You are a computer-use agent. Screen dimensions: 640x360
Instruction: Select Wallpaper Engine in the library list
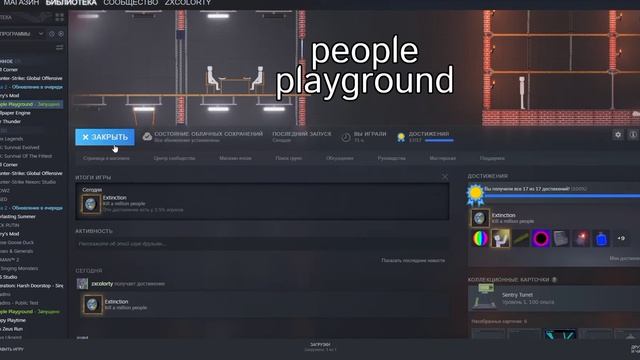click(x=16, y=113)
